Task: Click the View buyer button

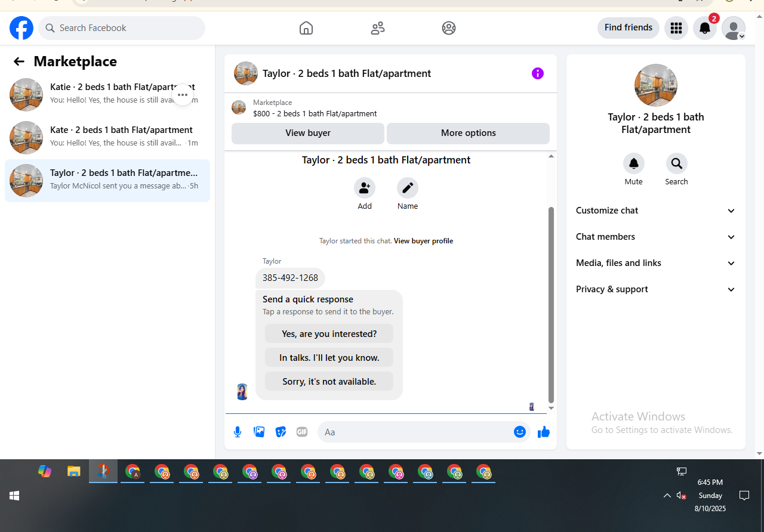Action: click(x=308, y=134)
